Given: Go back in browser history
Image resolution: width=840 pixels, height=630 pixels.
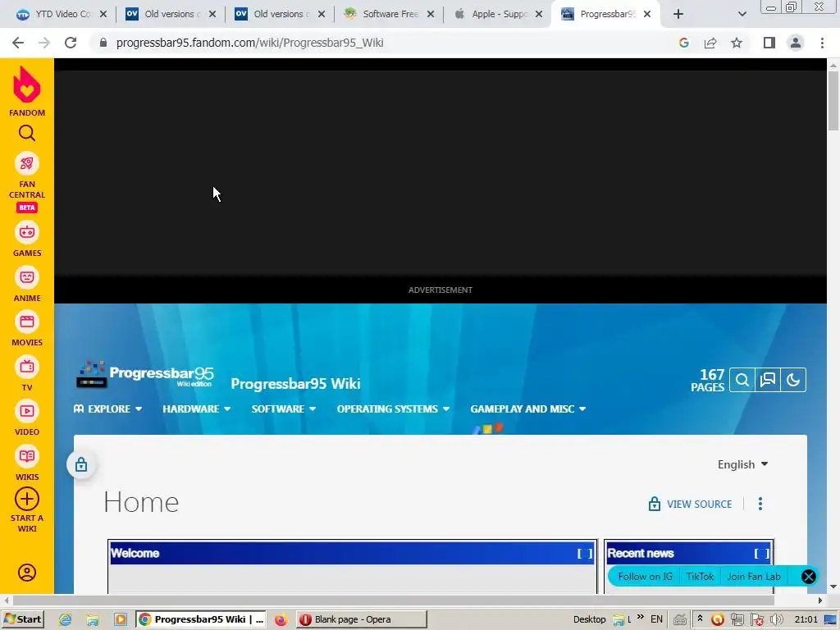Looking at the screenshot, I should 18,43.
